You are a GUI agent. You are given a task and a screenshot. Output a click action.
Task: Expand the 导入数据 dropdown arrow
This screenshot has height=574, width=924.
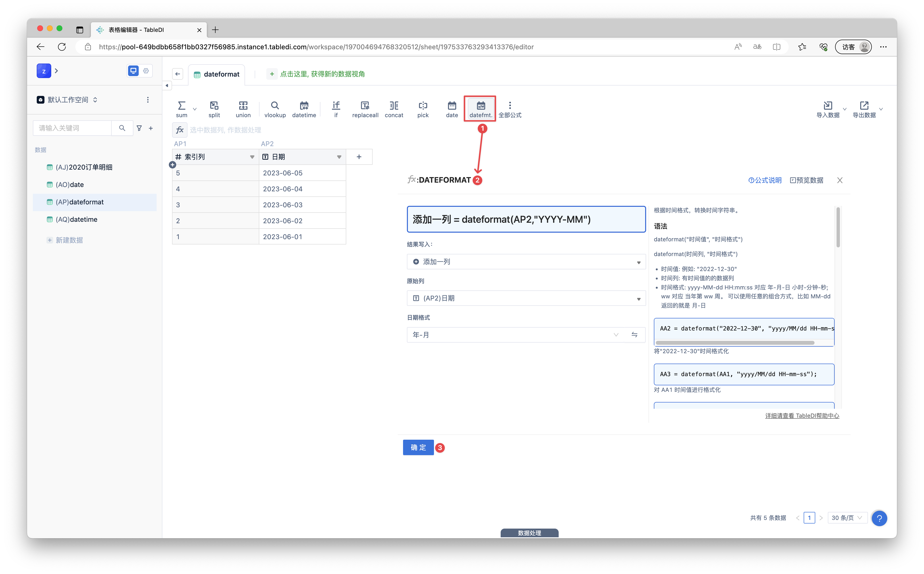pyautogui.click(x=845, y=109)
